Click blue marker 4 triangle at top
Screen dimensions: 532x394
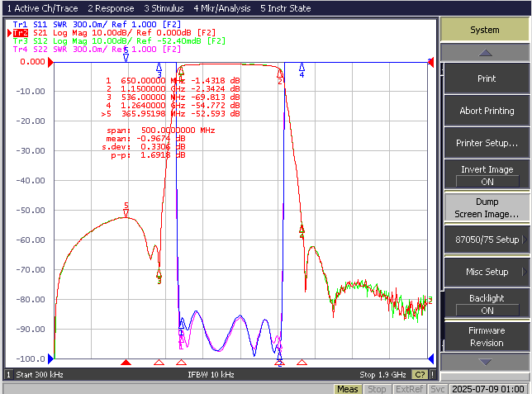(302, 67)
